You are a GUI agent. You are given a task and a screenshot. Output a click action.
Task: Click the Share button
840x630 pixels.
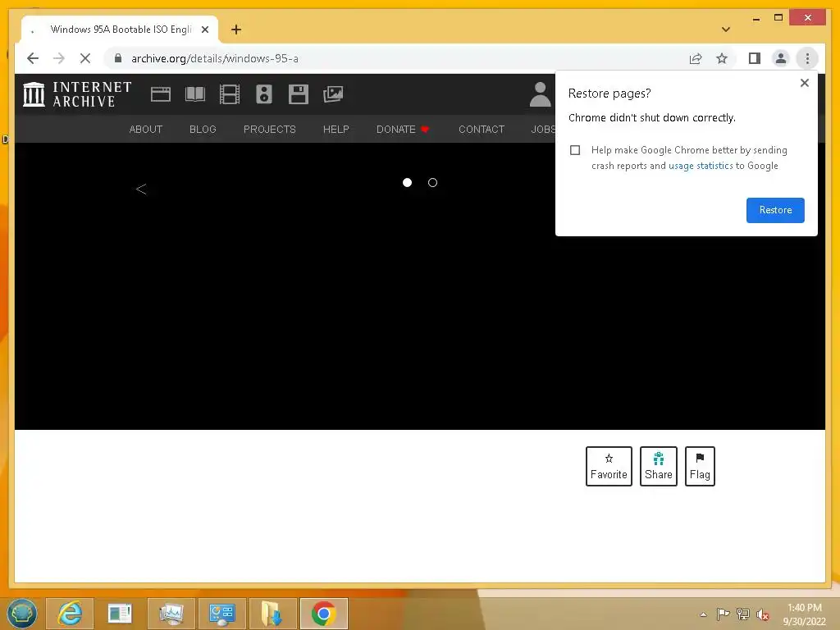[x=659, y=466]
